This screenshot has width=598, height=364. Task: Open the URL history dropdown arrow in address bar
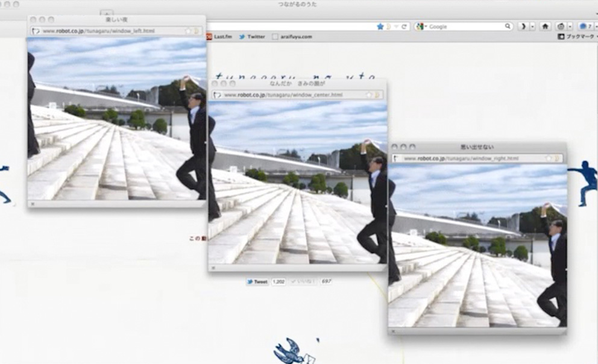coord(395,27)
